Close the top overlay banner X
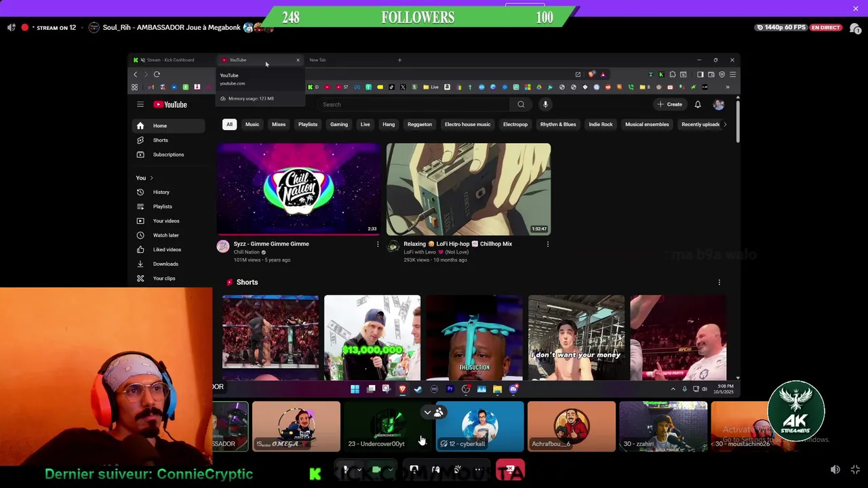 (856, 8)
